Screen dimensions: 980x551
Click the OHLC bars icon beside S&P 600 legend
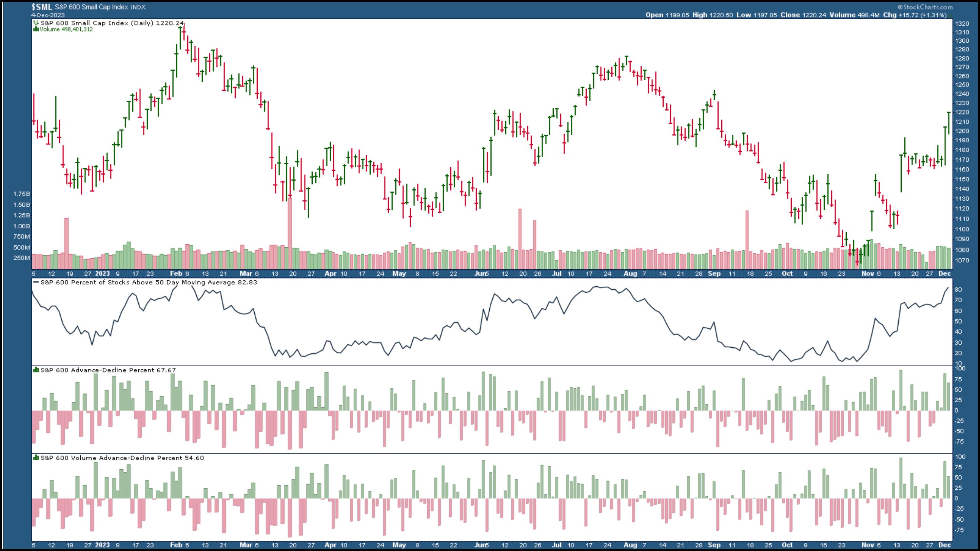point(36,23)
